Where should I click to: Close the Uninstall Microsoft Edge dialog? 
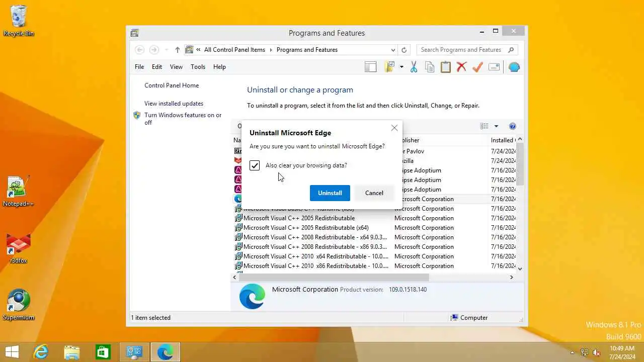coord(394,128)
